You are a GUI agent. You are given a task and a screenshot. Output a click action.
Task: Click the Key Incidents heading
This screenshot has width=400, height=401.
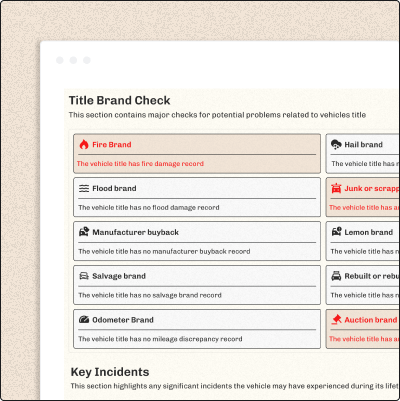click(110, 372)
